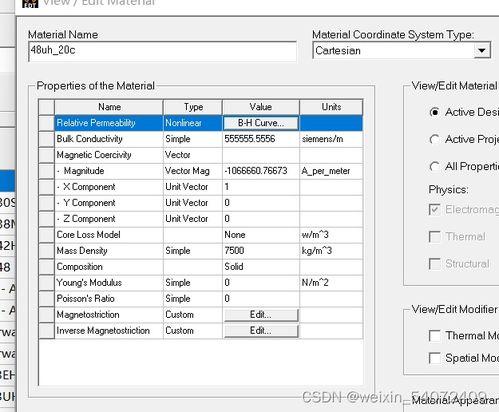
Task: Click the app icon in the title bar
Action: 30,3
